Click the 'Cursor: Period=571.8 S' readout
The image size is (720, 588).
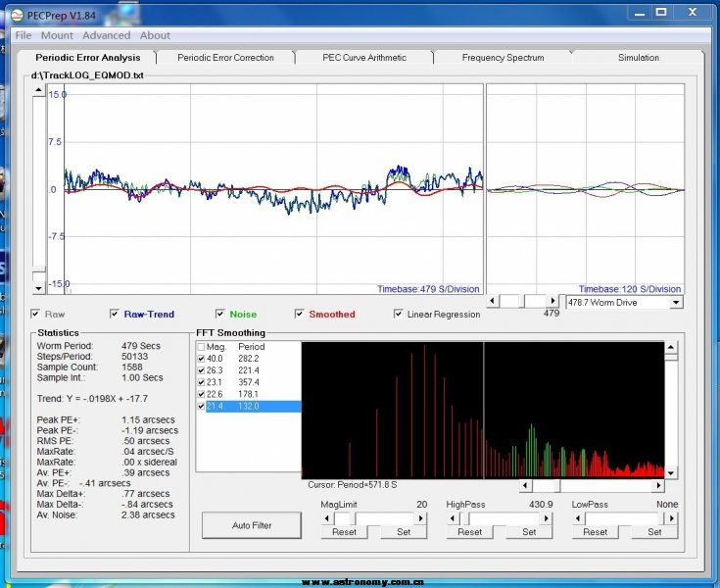pyautogui.click(x=353, y=485)
